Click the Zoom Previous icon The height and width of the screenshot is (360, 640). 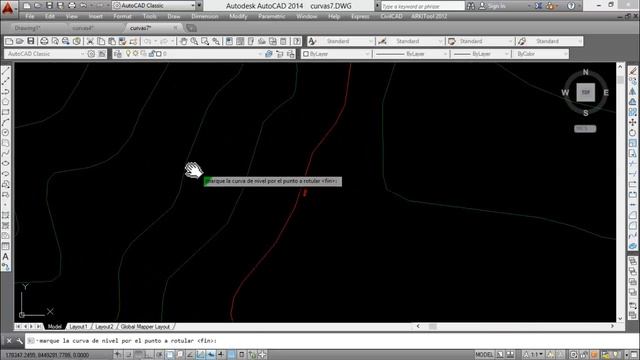pyautogui.click(x=216, y=41)
